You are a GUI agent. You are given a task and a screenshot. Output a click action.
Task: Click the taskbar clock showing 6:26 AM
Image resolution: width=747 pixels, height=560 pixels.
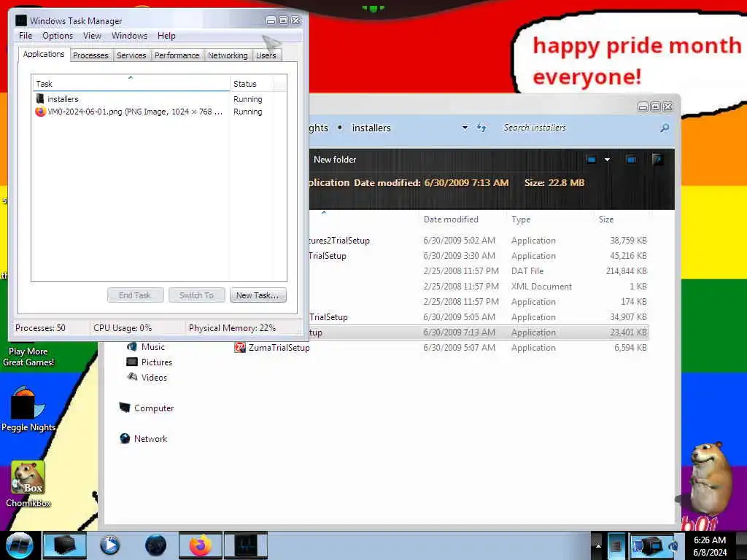coord(710,545)
